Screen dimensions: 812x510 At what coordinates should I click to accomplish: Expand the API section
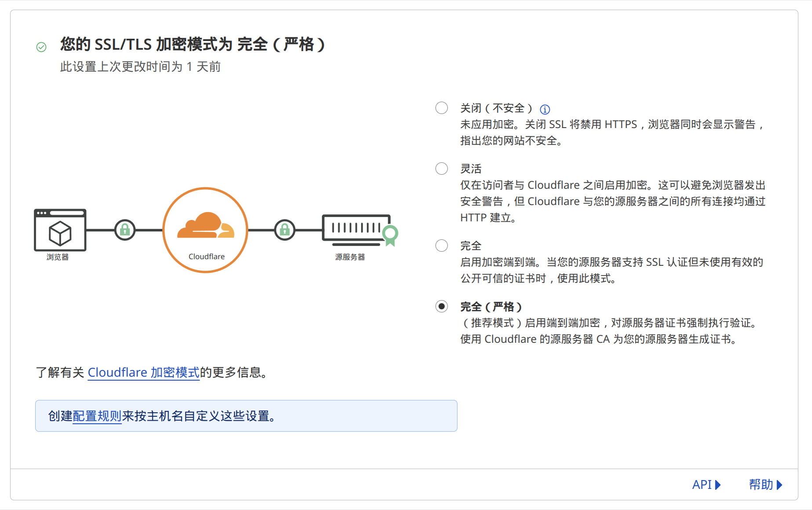pos(706,484)
